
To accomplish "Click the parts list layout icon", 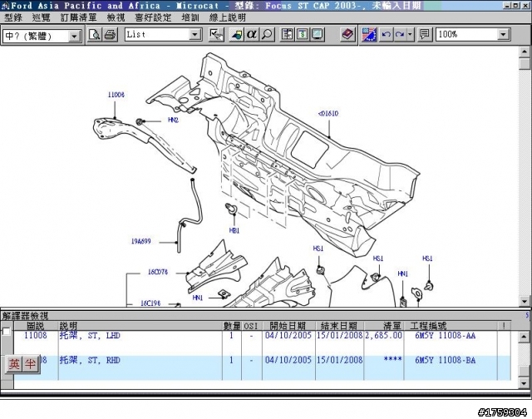I will click(288, 34).
